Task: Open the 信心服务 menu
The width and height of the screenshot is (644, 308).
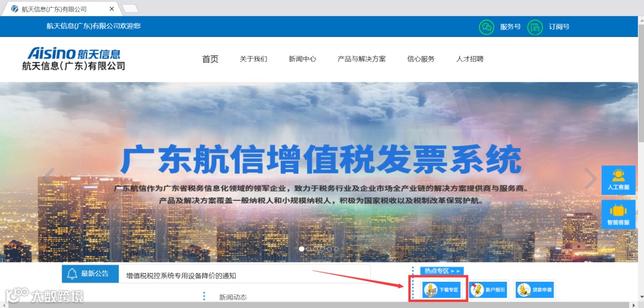Action: click(421, 59)
